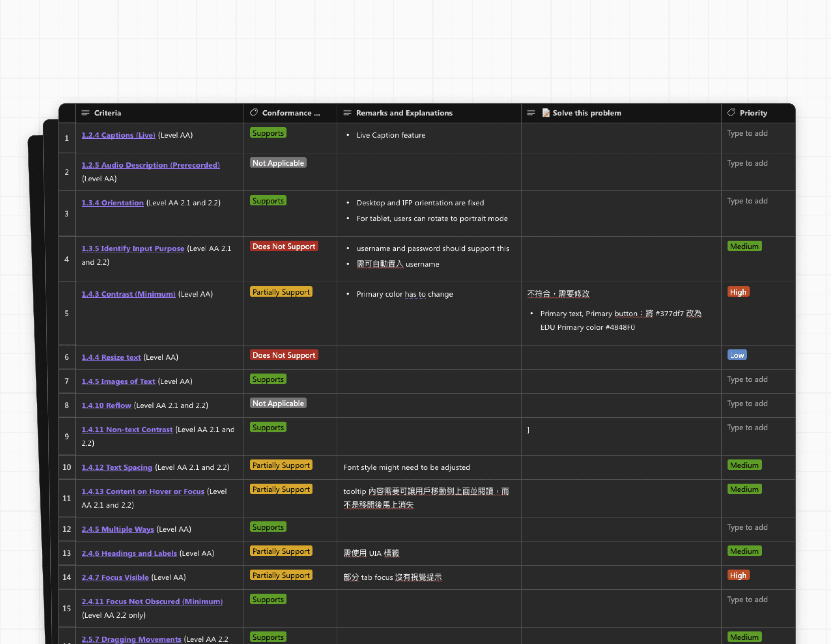
Task: Click Primary color has to change remark
Action: [404, 294]
